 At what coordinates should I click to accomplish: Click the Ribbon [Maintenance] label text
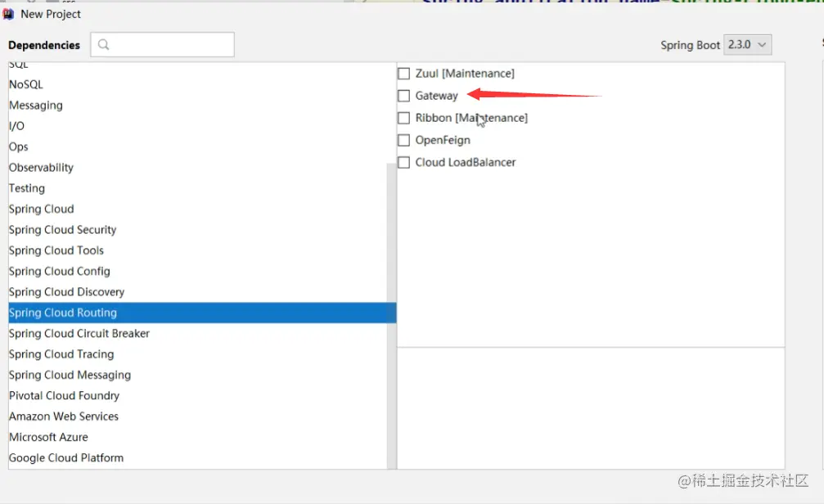click(x=471, y=118)
